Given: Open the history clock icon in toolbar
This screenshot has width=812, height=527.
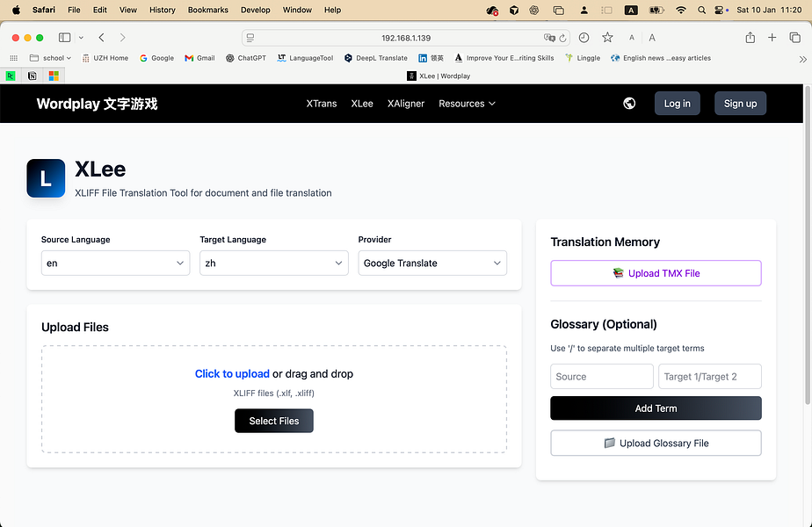Looking at the screenshot, I should (x=584, y=37).
